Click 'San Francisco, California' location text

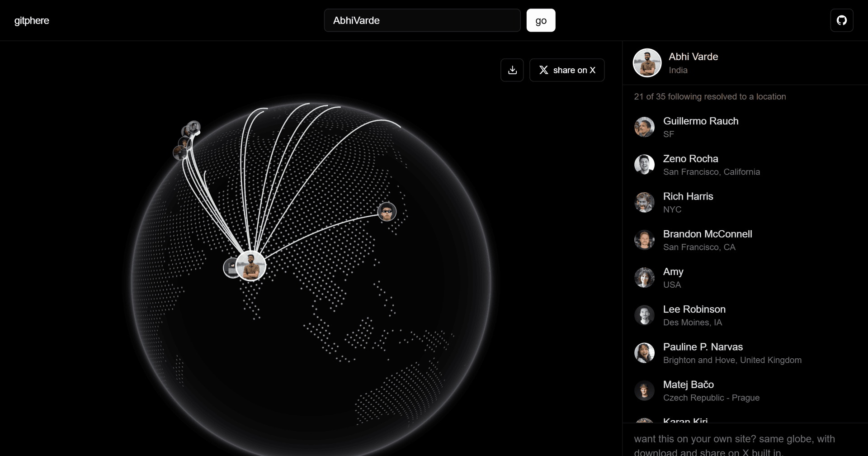tap(712, 172)
